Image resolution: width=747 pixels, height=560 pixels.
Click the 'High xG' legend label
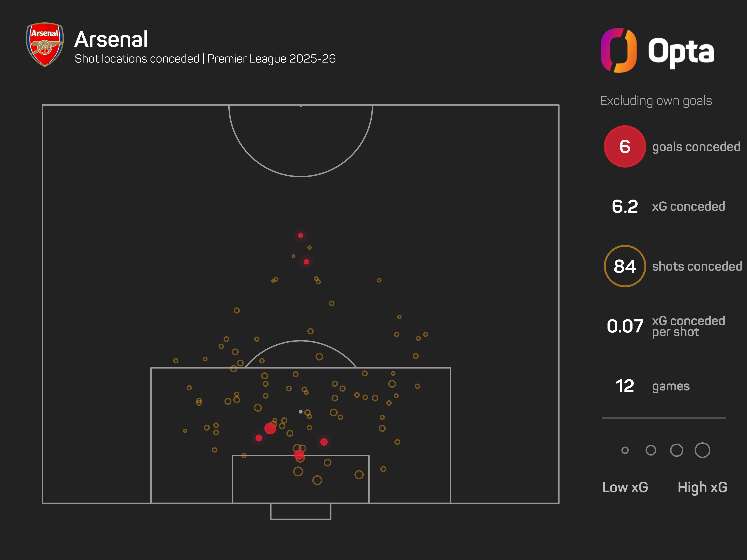702,487
